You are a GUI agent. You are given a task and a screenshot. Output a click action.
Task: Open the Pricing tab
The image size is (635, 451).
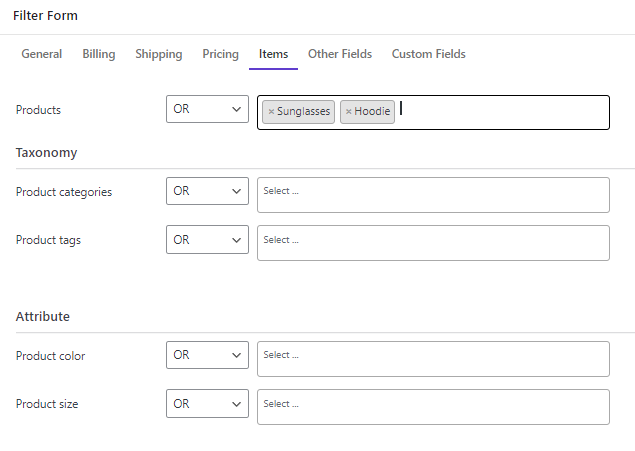(221, 54)
